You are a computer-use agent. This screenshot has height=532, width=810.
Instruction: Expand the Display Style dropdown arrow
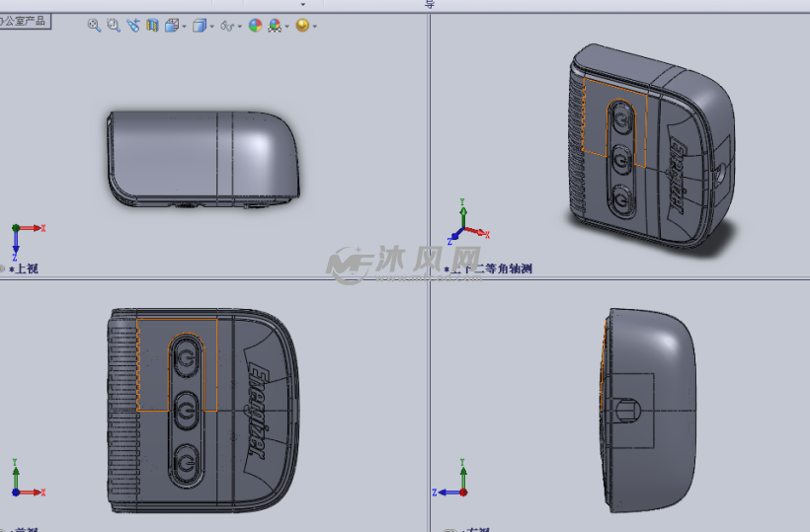pyautogui.click(x=211, y=27)
